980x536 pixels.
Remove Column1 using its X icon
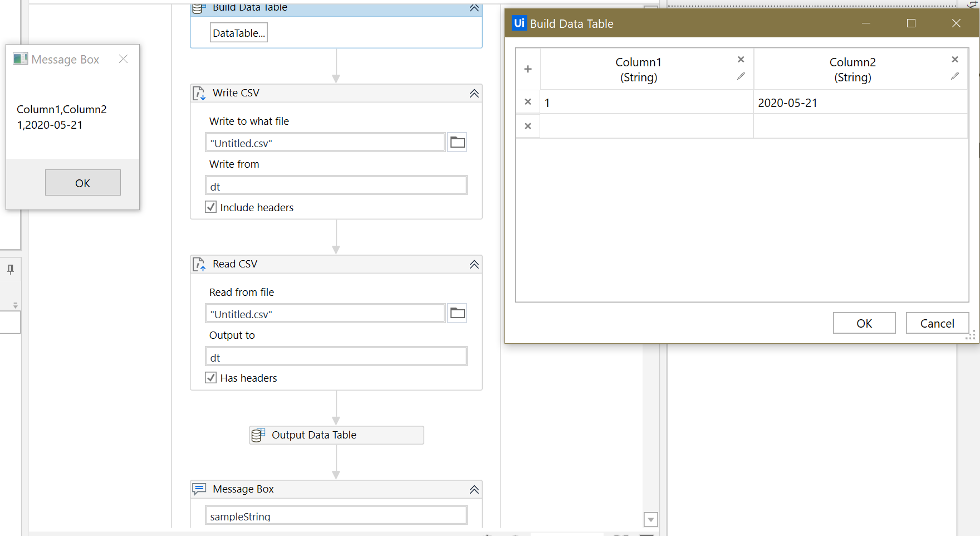[741, 60]
